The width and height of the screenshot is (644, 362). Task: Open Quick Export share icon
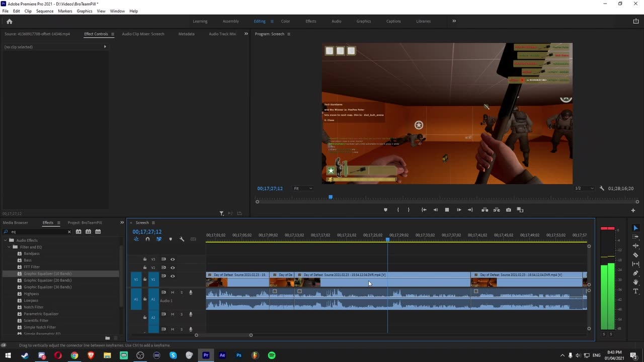pyautogui.click(x=636, y=21)
